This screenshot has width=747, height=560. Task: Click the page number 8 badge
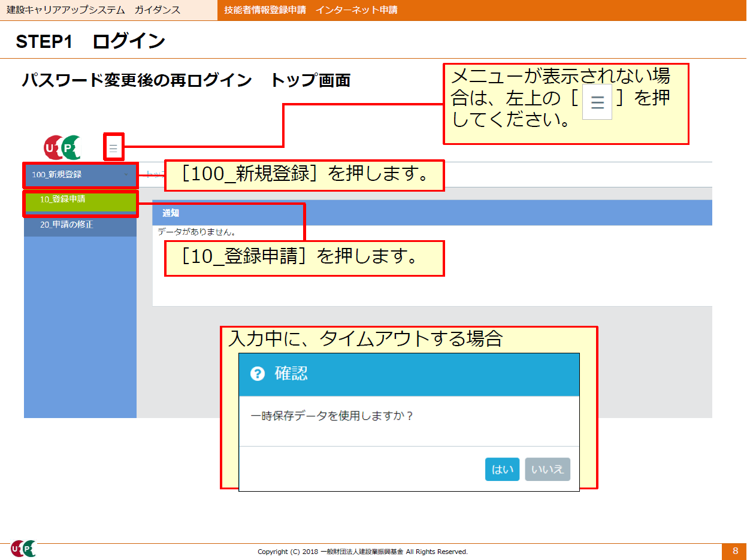(x=734, y=551)
